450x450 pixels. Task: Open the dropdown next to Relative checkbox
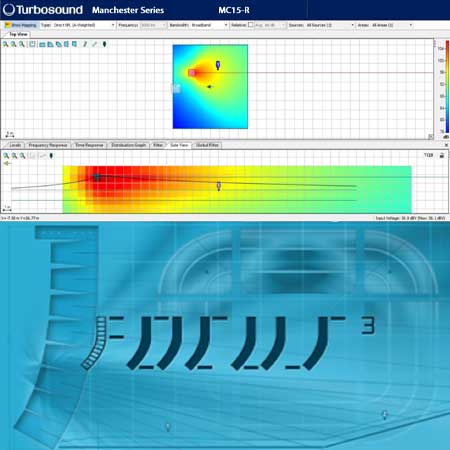270,25
